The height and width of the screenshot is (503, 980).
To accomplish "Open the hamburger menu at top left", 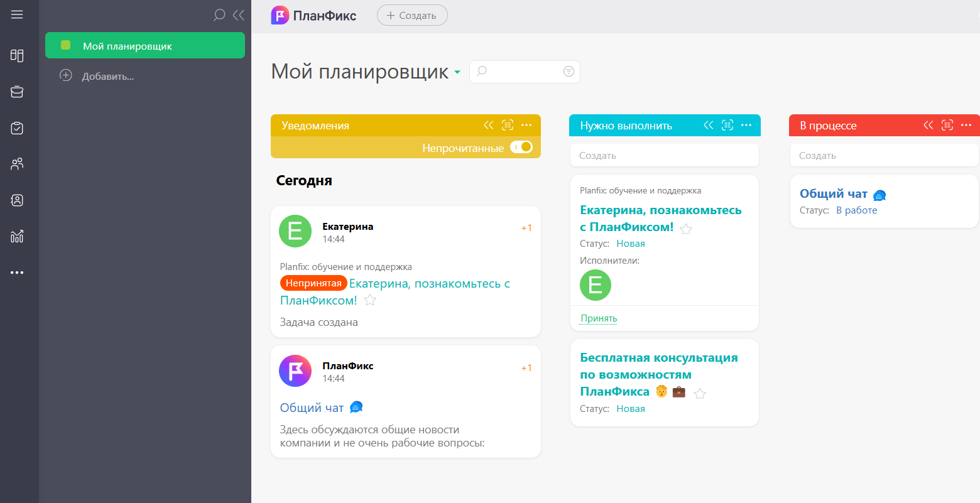I will point(17,15).
